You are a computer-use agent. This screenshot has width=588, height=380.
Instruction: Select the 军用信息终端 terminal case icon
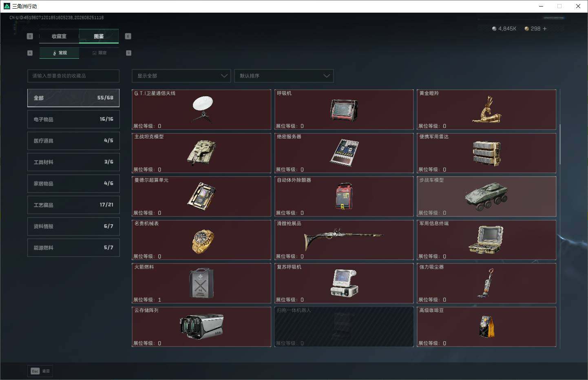(486, 240)
